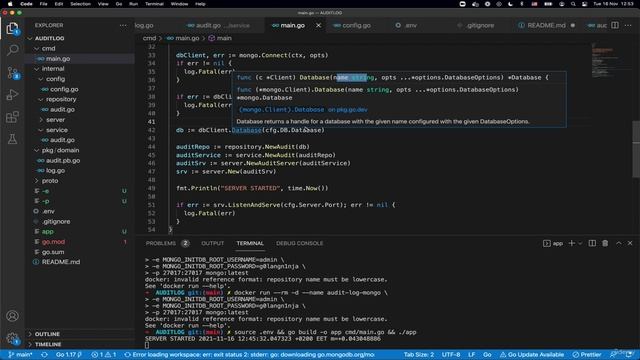Click UTF-8 encoding indicator
This screenshot has width=640, height=360.
pyautogui.click(x=451, y=355)
